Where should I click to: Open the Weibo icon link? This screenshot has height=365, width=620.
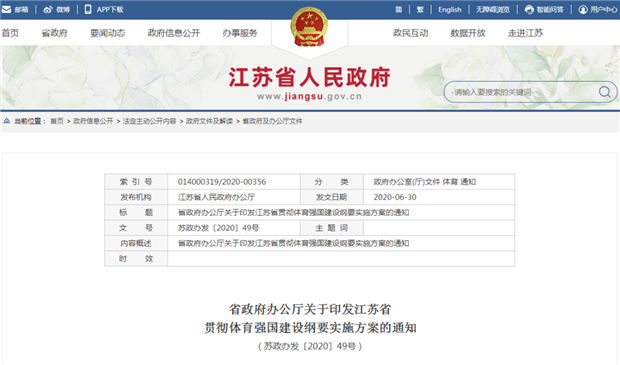pyautogui.click(x=48, y=9)
